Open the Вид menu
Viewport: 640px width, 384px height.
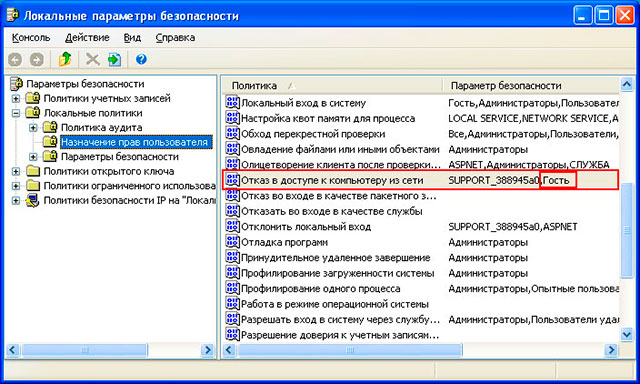(x=132, y=38)
